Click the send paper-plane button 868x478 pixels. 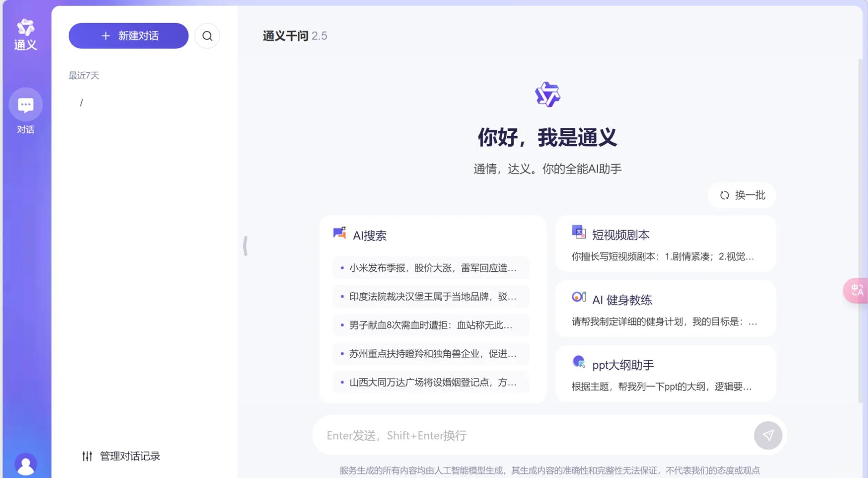[x=768, y=436]
